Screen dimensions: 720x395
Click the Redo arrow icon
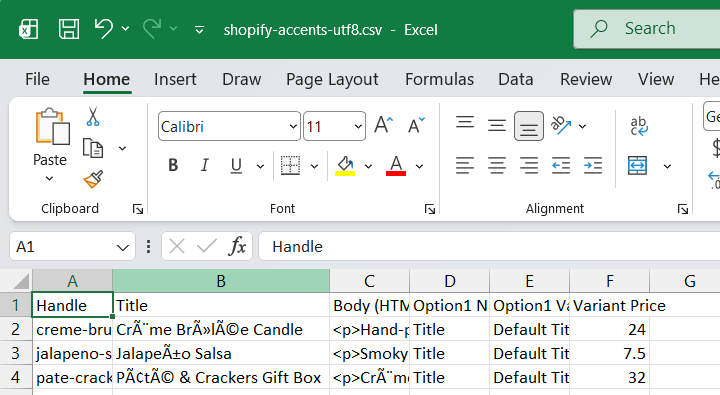(x=152, y=29)
